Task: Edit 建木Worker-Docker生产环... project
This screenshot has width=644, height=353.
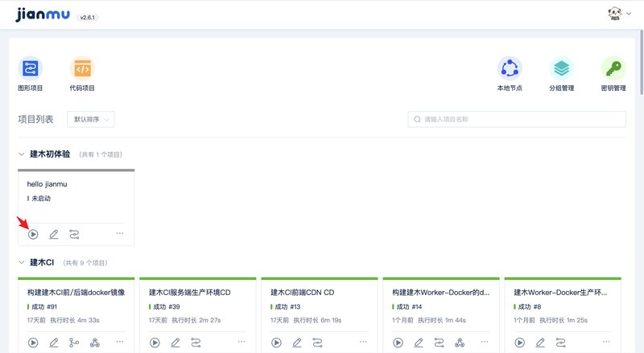Action: click(x=540, y=343)
